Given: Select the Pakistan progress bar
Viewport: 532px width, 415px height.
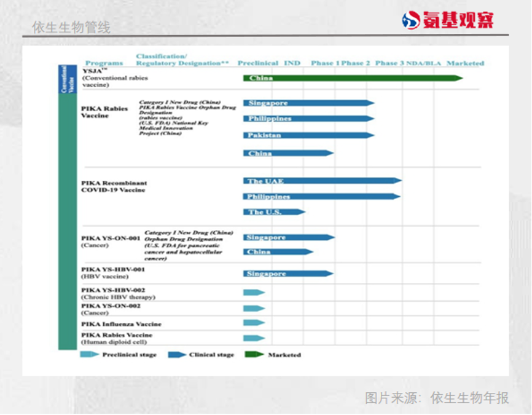Looking at the screenshot, I should coord(309,135).
